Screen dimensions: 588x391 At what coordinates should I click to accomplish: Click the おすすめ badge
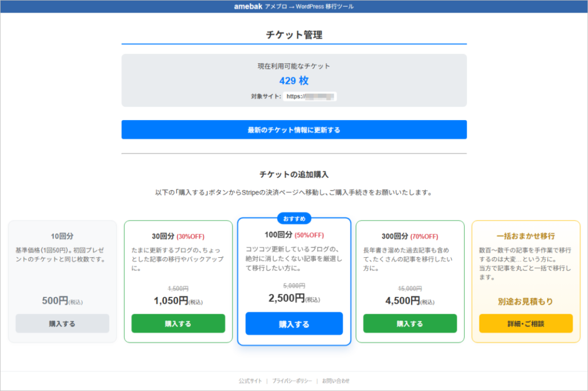(x=294, y=218)
